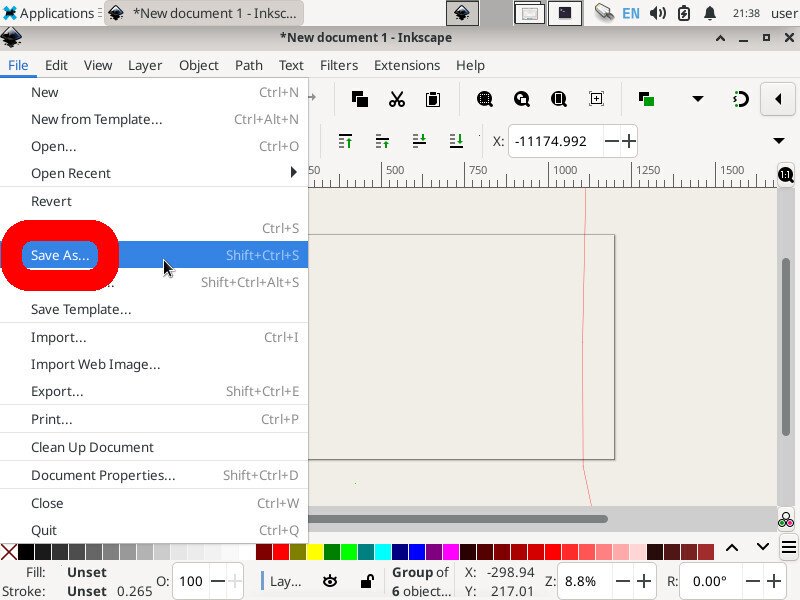
Task: Click the green Duplicate icon
Action: pyautogui.click(x=646, y=99)
